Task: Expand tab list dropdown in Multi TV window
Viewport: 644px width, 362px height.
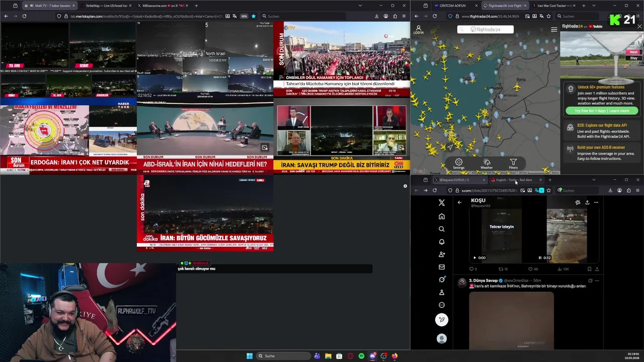Action: pos(360,6)
